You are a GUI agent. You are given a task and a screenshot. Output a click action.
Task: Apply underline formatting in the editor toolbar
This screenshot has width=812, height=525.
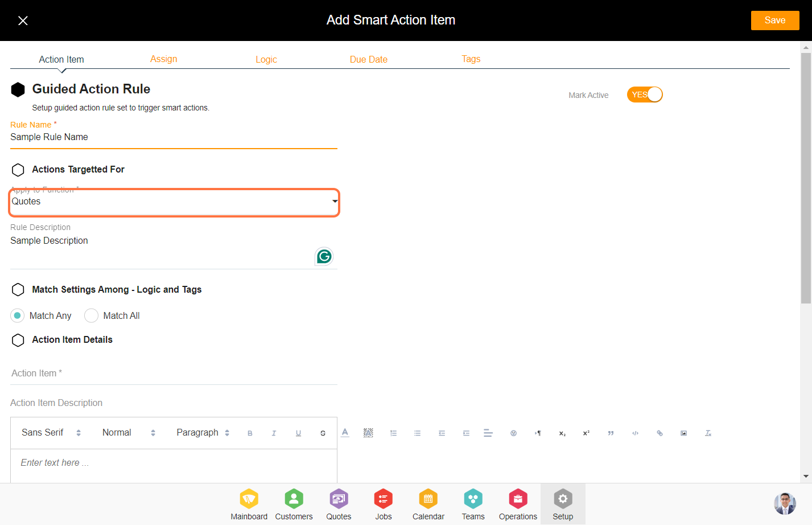coord(298,433)
